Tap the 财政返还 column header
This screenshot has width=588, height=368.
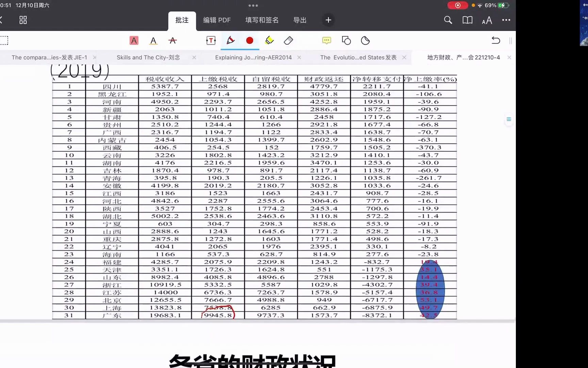tap(324, 79)
